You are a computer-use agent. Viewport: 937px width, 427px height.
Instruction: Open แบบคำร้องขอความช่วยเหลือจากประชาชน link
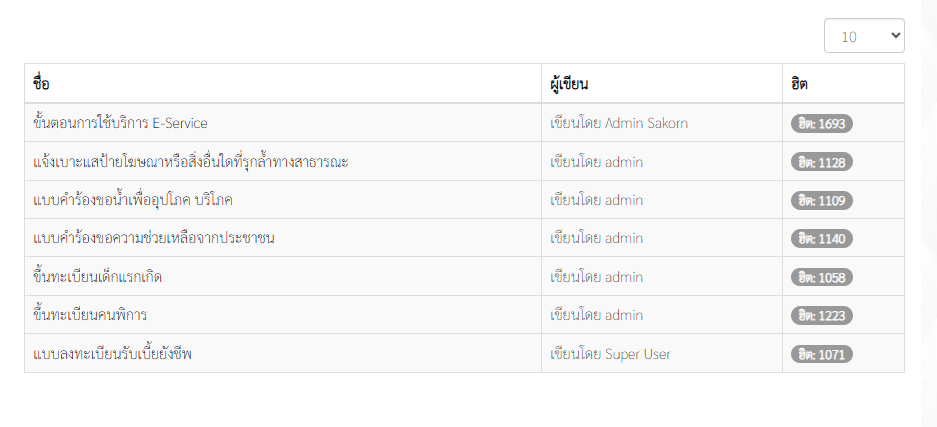[154, 238]
